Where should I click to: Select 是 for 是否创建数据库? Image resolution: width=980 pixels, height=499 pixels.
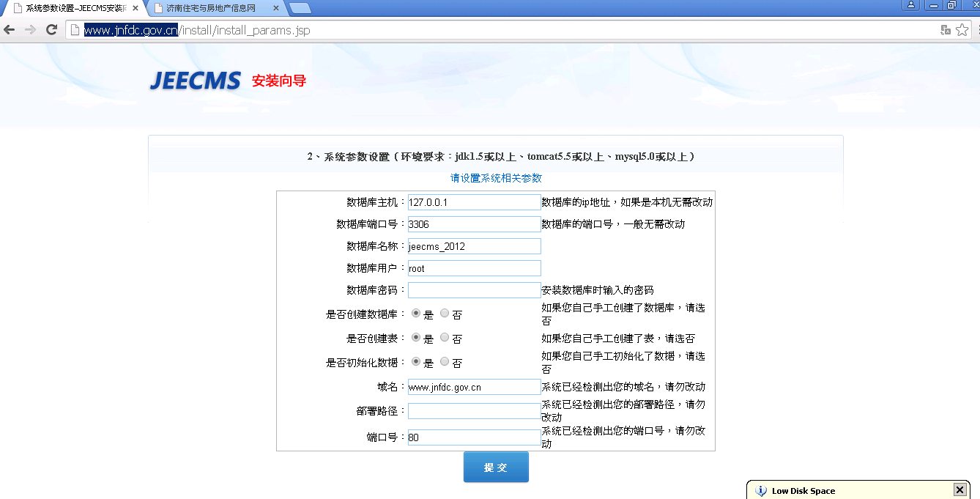click(x=416, y=314)
